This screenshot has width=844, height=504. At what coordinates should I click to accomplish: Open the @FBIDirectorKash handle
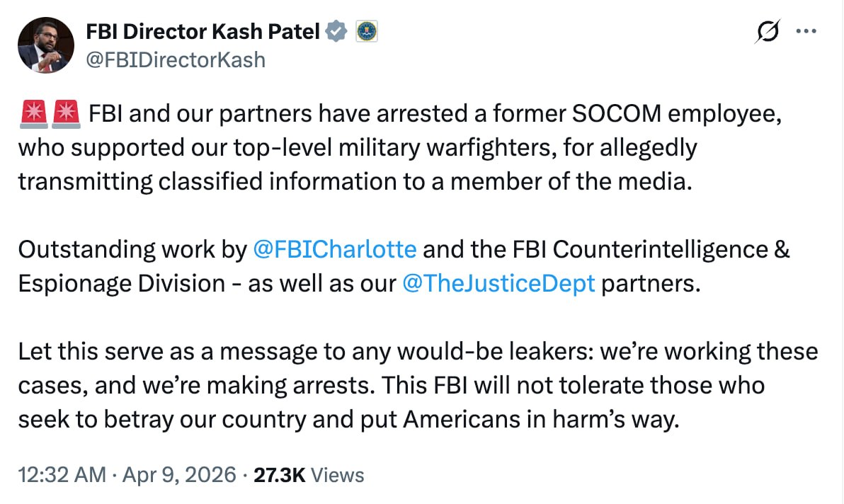coord(175,59)
